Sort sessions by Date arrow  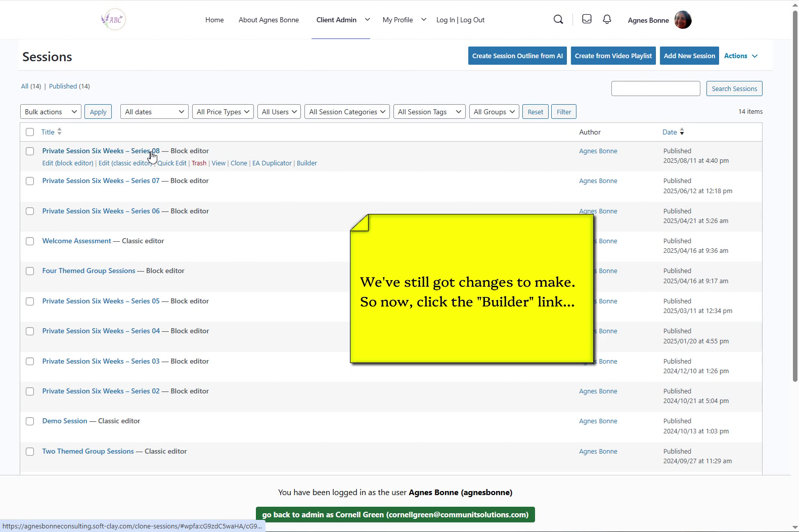pyautogui.click(x=682, y=132)
